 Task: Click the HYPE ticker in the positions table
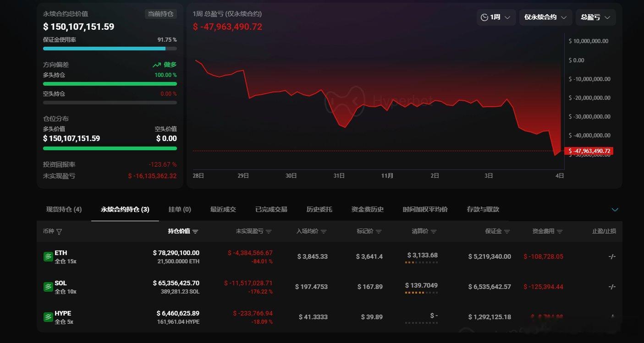(x=62, y=313)
